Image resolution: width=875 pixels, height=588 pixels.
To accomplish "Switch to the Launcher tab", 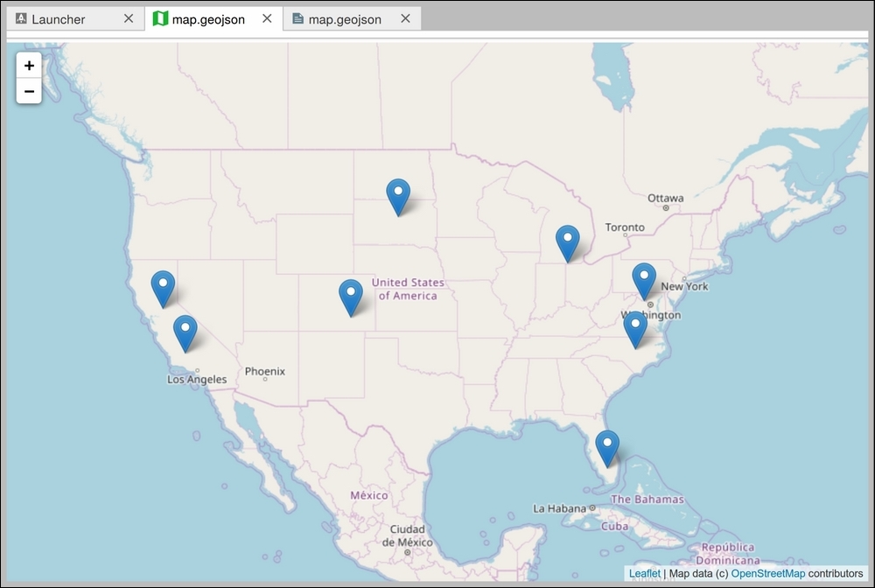I will [x=59, y=19].
